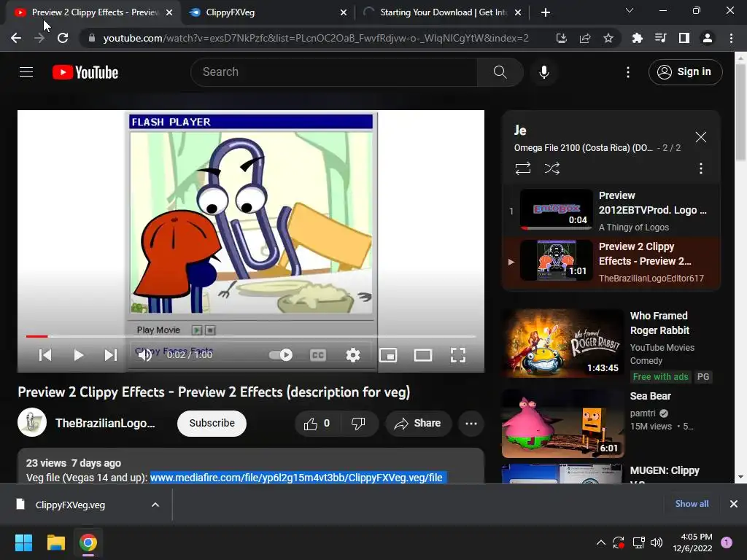Open the channel avatar of TheBrazilianLogo
The height and width of the screenshot is (560, 747).
32,422
